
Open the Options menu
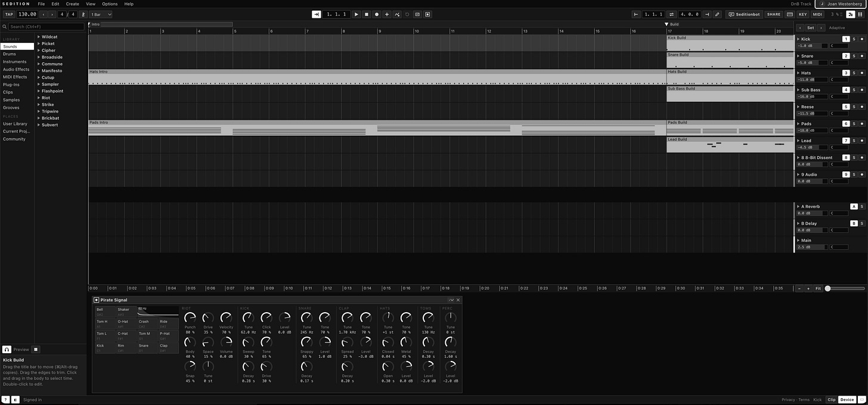click(110, 4)
